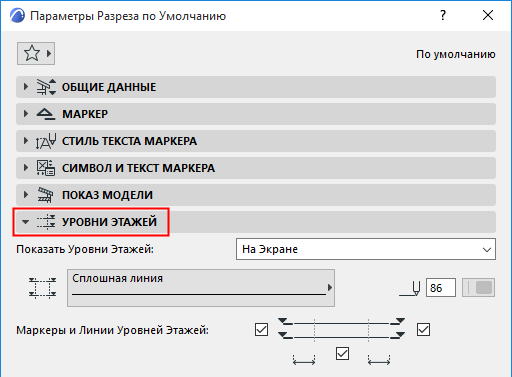Click the ArchiCAD logo in title bar
The width and height of the screenshot is (512, 377).
[17, 15]
